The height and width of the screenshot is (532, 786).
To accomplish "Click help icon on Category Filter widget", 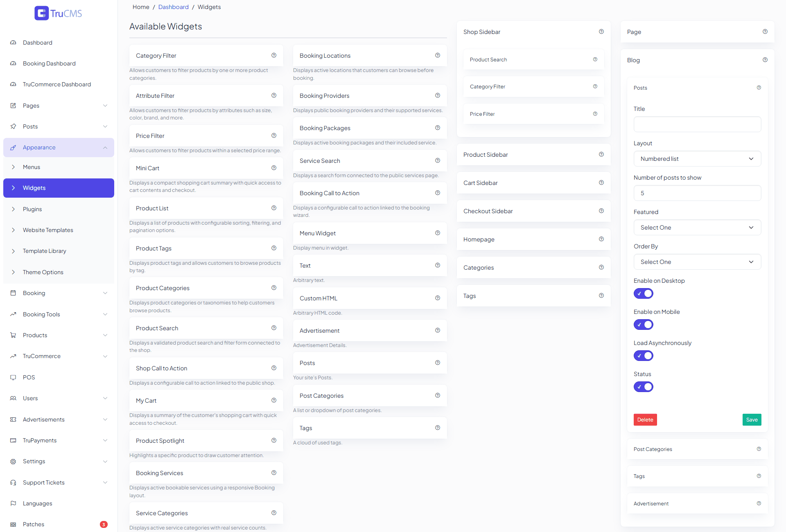I will [x=274, y=55].
